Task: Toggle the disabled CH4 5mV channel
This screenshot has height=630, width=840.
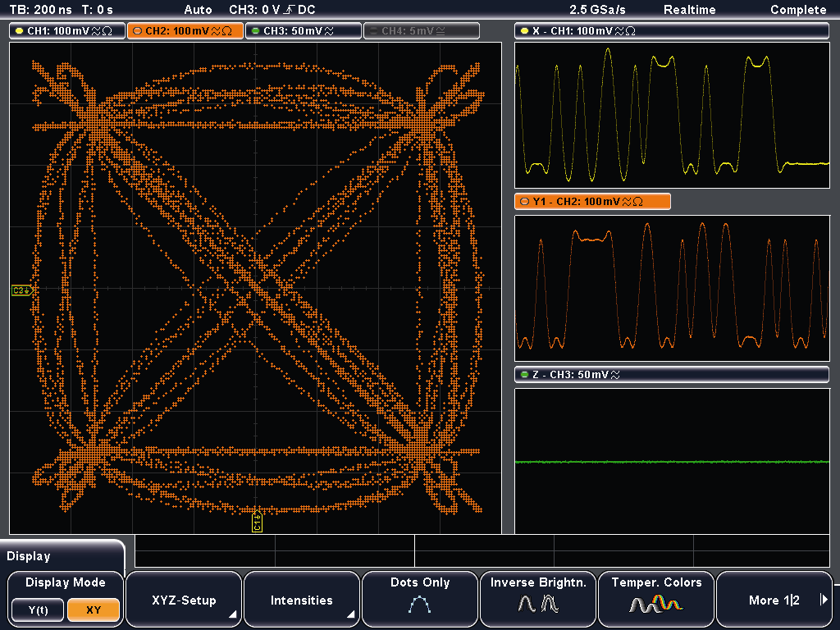Action: [421, 31]
